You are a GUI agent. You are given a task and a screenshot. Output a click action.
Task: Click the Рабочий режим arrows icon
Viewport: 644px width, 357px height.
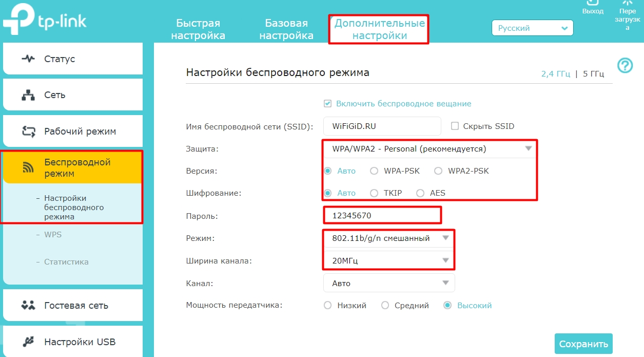coord(28,131)
